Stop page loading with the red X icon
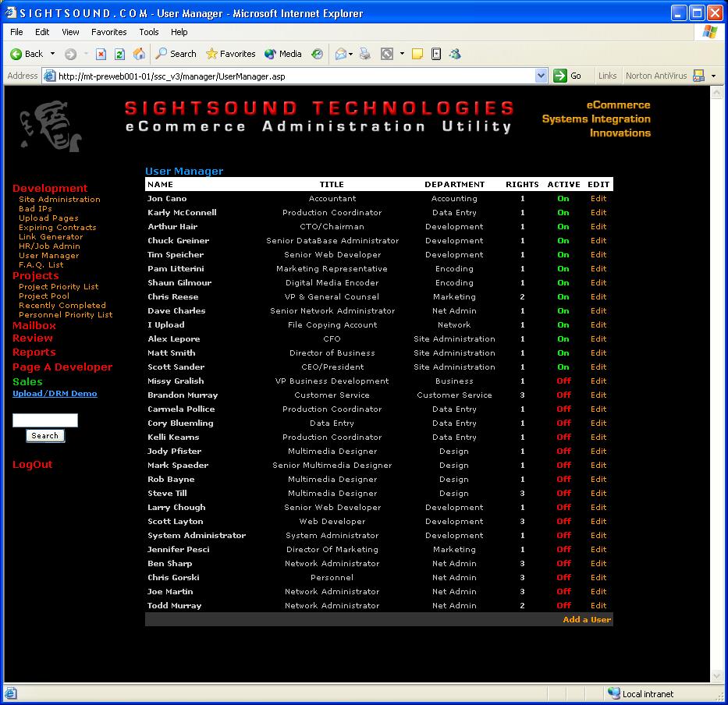The image size is (728, 705). tap(101, 55)
